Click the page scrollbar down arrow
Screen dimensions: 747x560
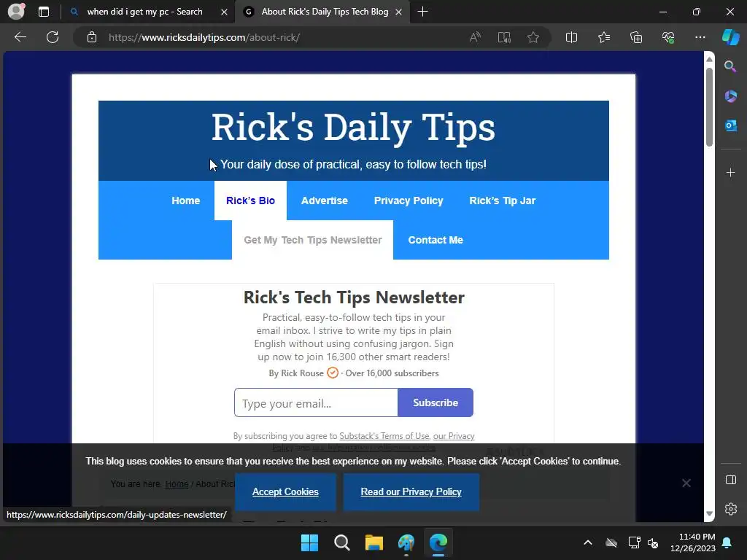(709, 514)
